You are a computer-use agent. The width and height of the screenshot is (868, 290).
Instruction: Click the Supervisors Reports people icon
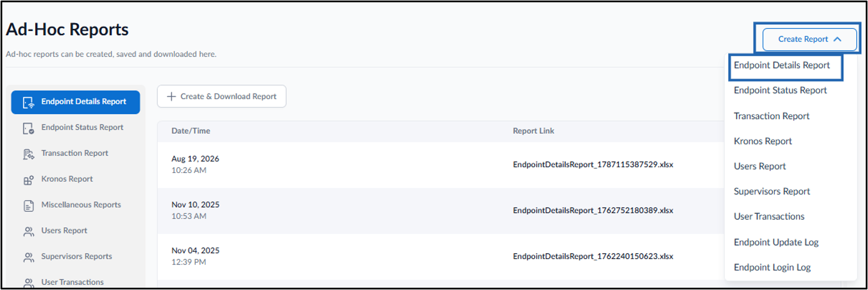tap(28, 257)
